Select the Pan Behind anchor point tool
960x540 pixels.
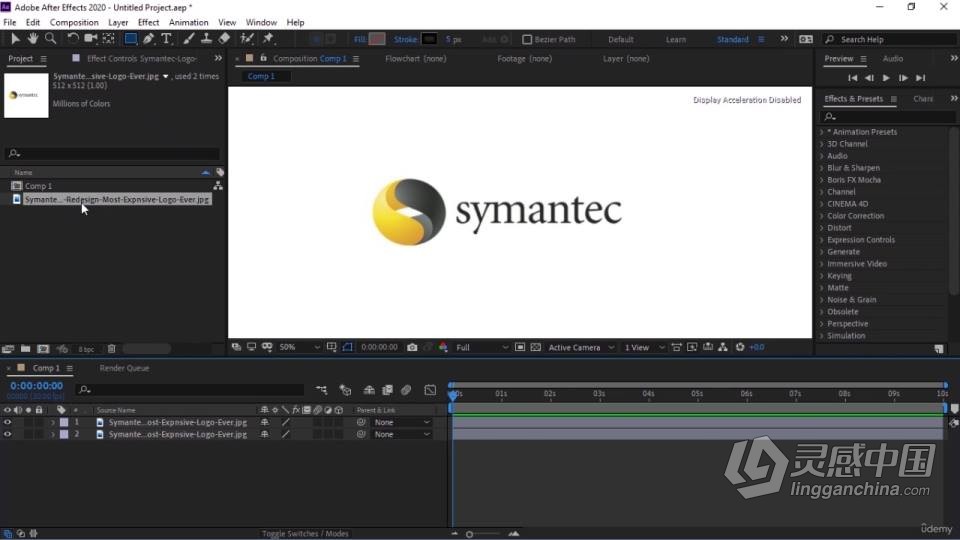(109, 39)
